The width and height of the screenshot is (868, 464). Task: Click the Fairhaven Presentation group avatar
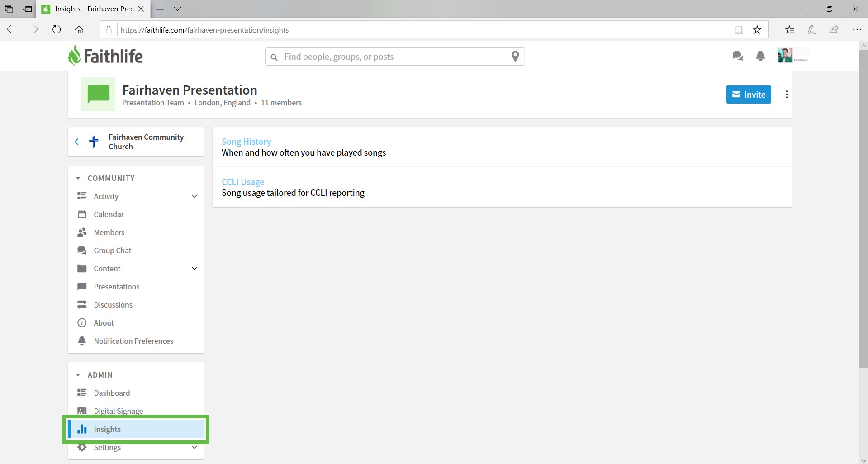(x=98, y=94)
